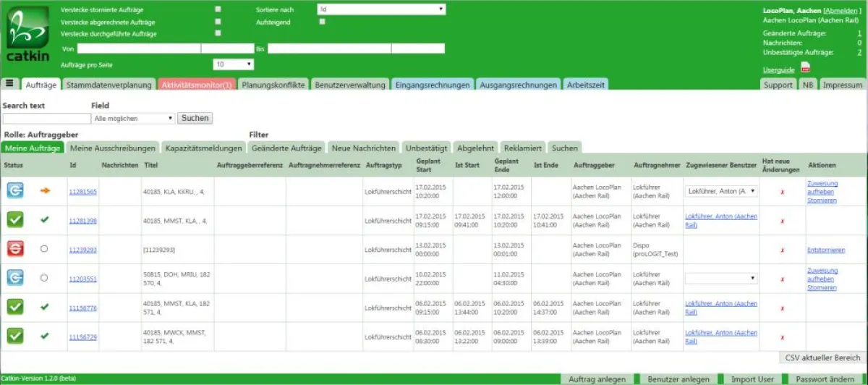Open the Userguide PDF icon

[805, 68]
